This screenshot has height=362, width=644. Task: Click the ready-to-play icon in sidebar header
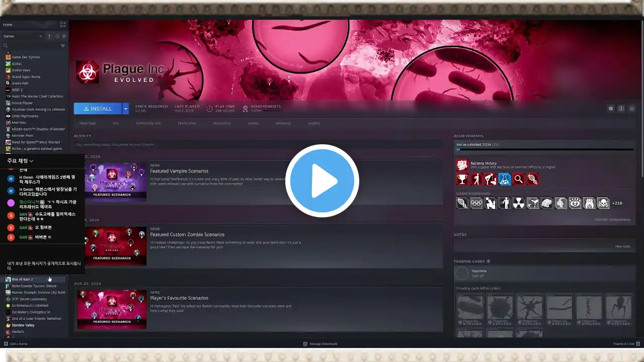(x=64, y=36)
